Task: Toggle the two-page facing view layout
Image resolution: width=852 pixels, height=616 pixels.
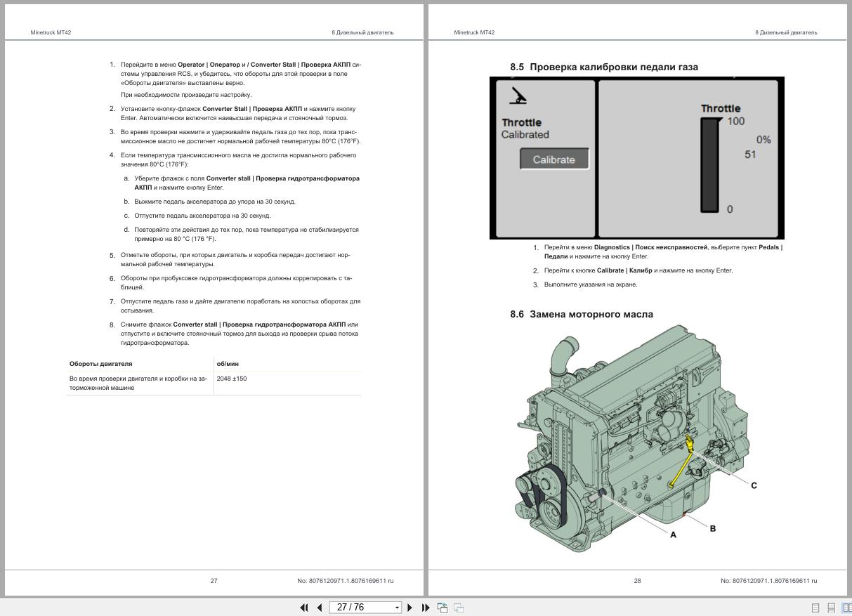Action: click(846, 608)
